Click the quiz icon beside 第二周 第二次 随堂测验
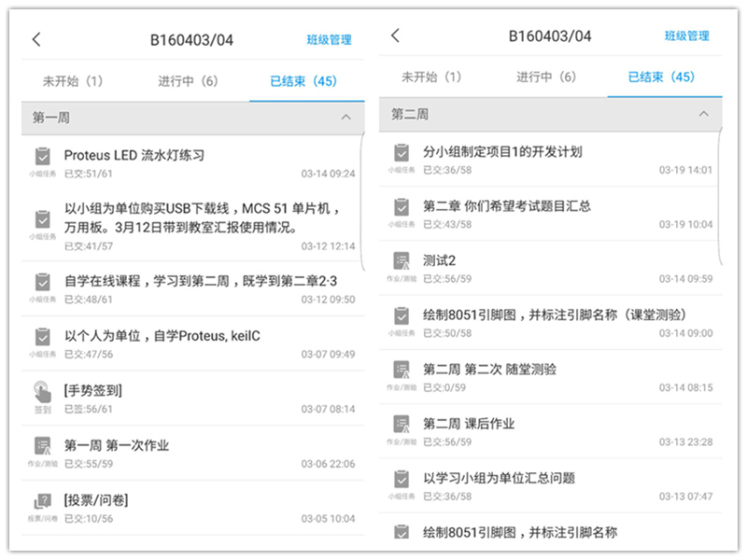The height and width of the screenshot is (560, 747). pyautogui.click(x=401, y=370)
